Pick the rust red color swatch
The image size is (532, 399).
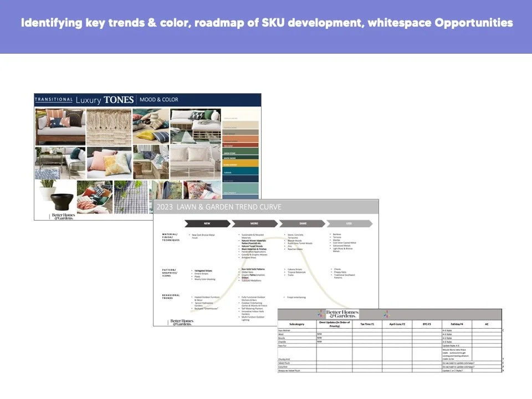pos(241,145)
